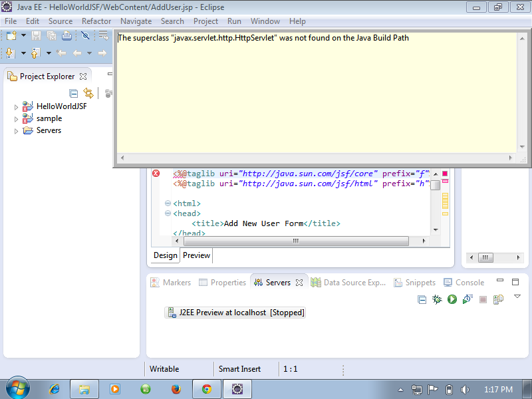Click the Save icon in toolbar
Screen dimensions: 532x399
(37, 35)
